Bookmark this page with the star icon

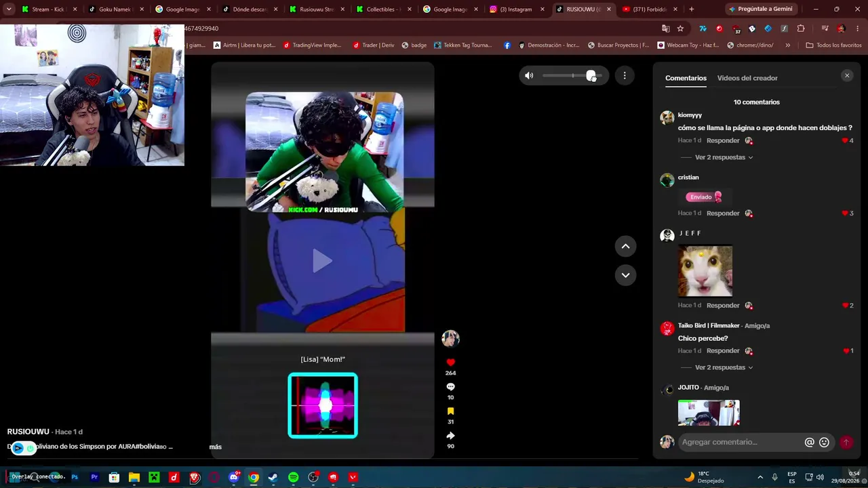click(x=680, y=28)
